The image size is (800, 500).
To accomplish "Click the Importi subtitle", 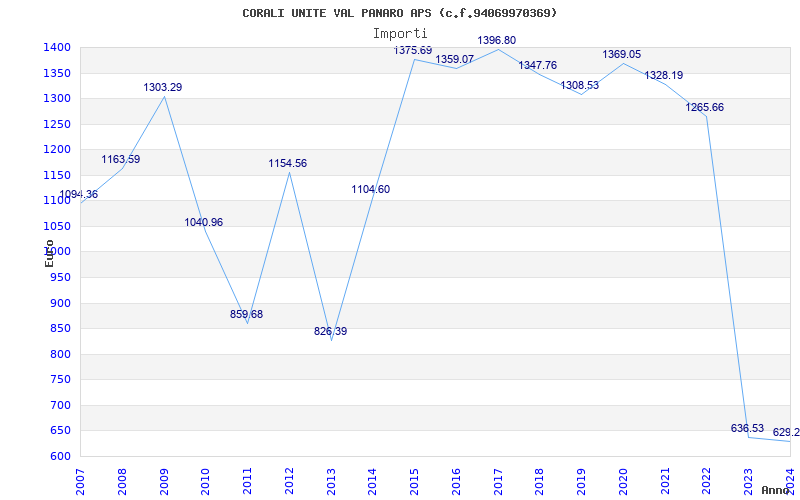I will click(400, 34).
